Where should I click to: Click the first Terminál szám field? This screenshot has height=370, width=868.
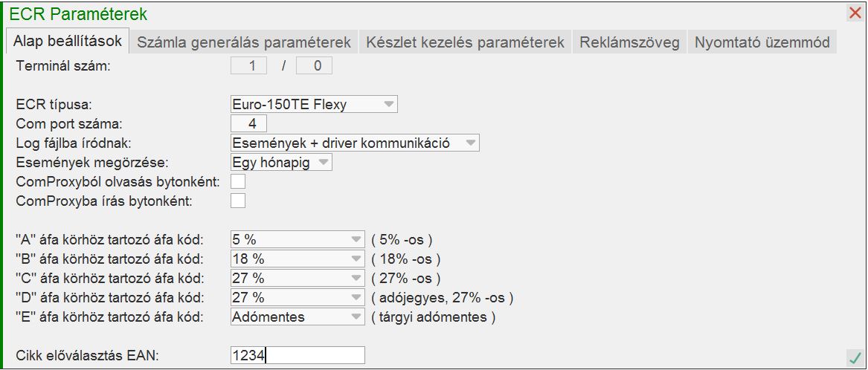point(248,66)
